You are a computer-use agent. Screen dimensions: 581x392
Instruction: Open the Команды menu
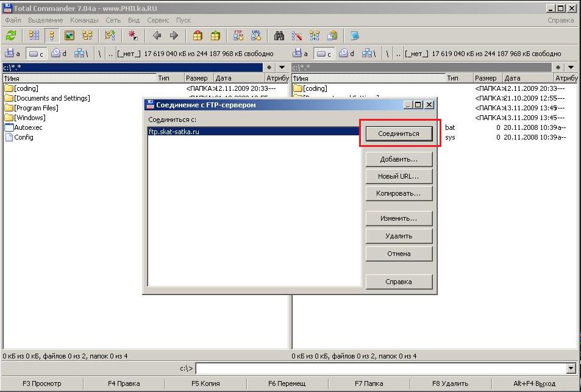pos(84,20)
